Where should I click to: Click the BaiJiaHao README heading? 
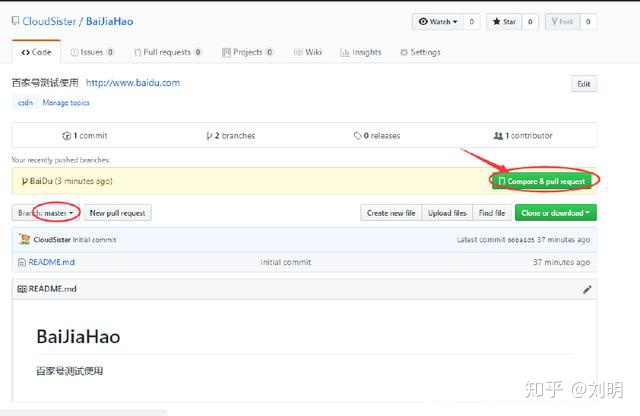(78, 337)
